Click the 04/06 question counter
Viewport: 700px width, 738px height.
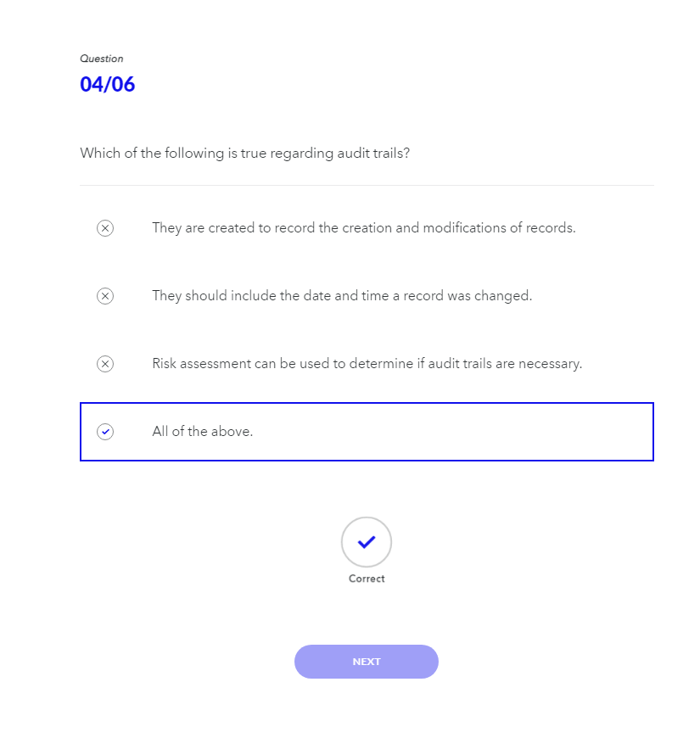[108, 85]
